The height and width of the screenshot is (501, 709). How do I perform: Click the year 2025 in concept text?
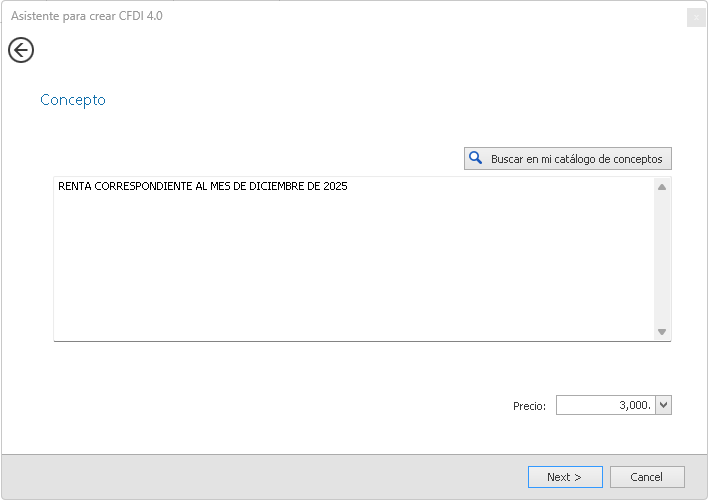pyautogui.click(x=335, y=187)
